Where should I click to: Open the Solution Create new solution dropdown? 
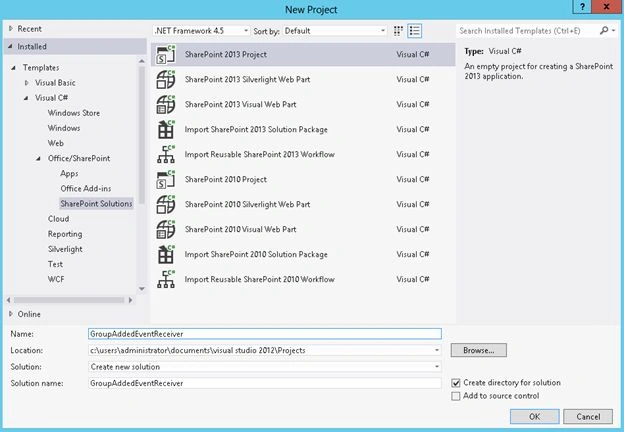tap(437, 366)
